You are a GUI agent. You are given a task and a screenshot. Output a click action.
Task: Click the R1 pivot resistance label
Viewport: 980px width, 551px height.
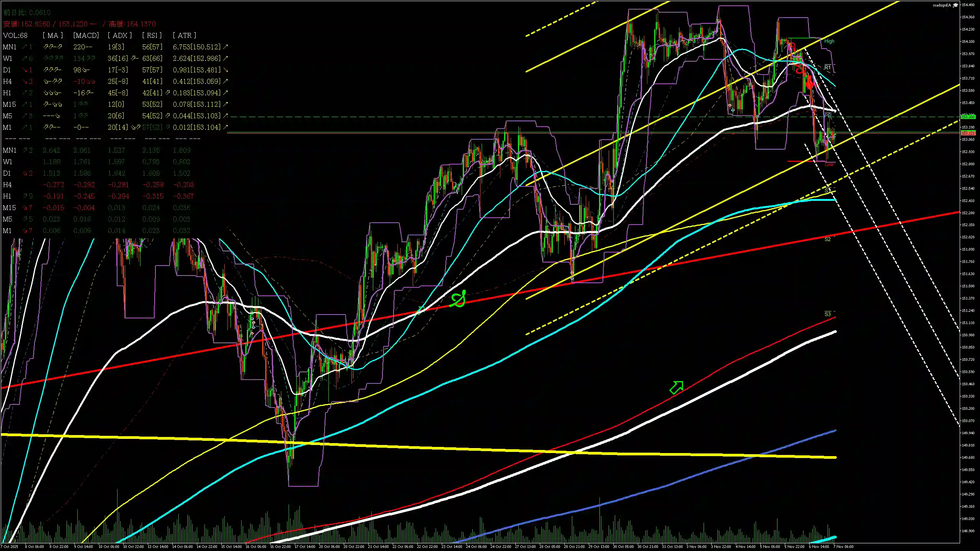(x=827, y=67)
